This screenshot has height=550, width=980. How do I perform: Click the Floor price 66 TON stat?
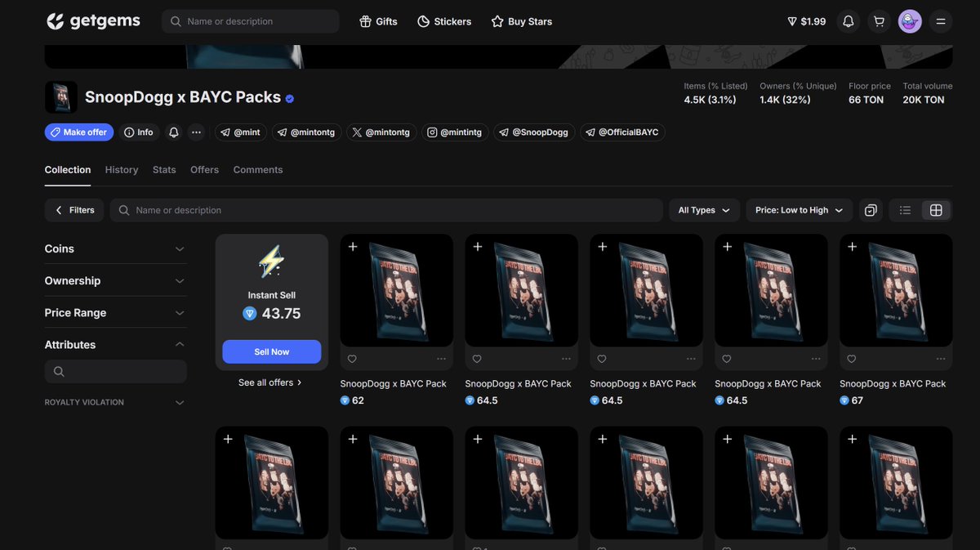pos(870,93)
